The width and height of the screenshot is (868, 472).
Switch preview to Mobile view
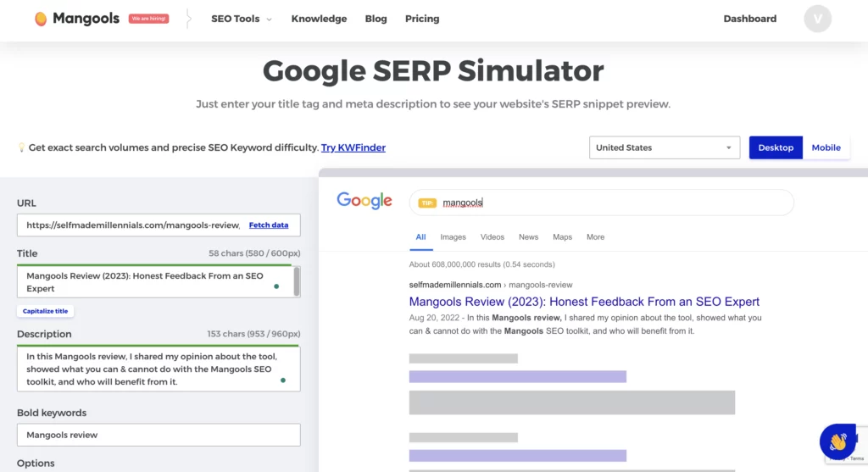click(826, 147)
